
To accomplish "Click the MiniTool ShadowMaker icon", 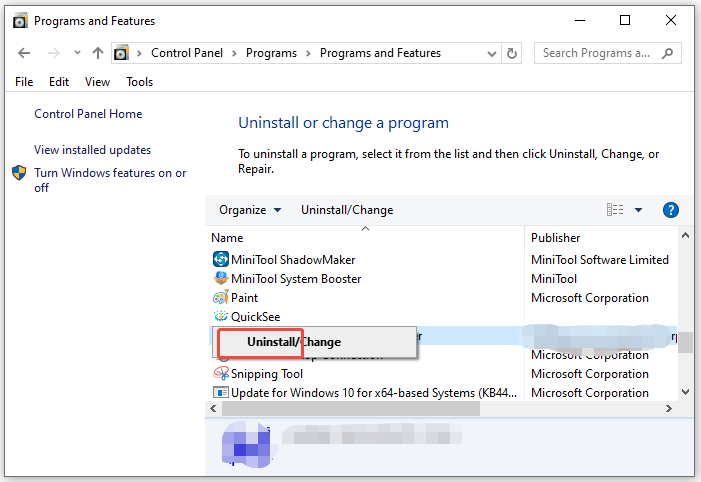I will point(220,259).
